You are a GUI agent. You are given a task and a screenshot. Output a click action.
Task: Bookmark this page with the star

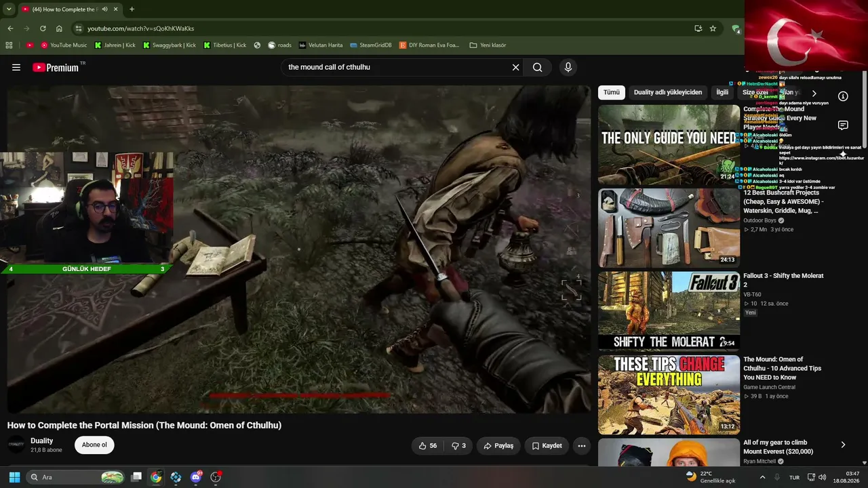pyautogui.click(x=713, y=28)
